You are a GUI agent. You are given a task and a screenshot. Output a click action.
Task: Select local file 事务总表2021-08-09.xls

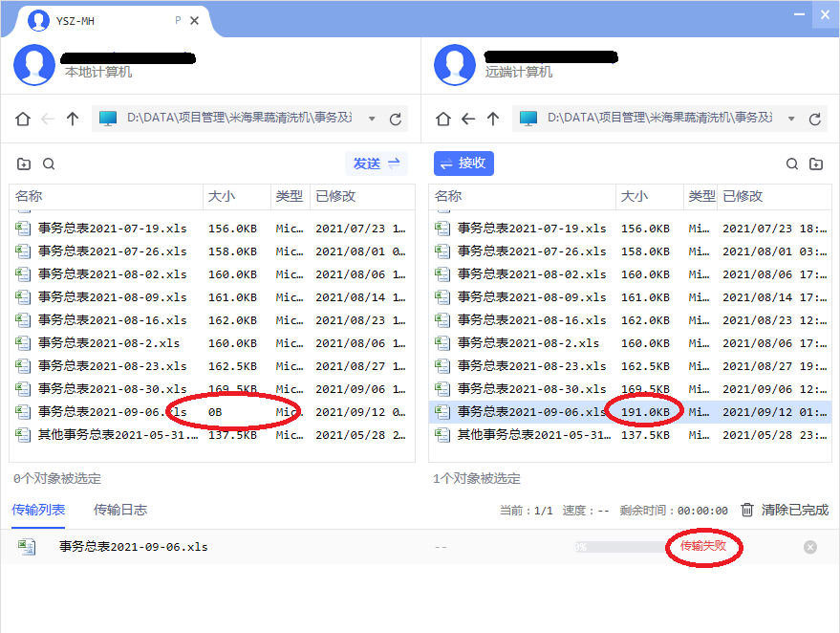pos(212,297)
